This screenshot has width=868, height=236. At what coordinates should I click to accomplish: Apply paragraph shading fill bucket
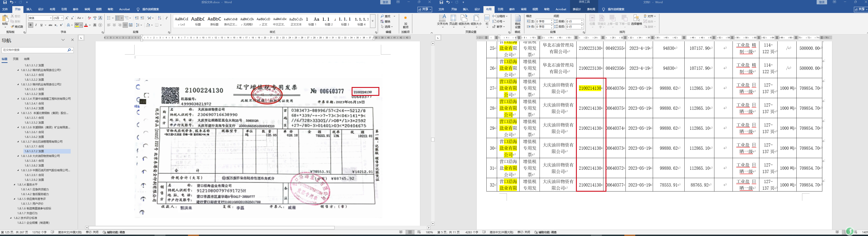pos(148,25)
